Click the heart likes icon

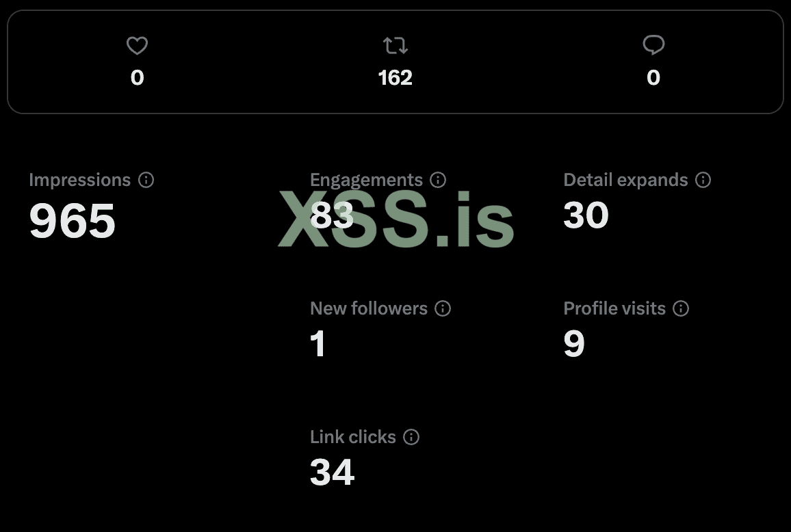pyautogui.click(x=138, y=46)
